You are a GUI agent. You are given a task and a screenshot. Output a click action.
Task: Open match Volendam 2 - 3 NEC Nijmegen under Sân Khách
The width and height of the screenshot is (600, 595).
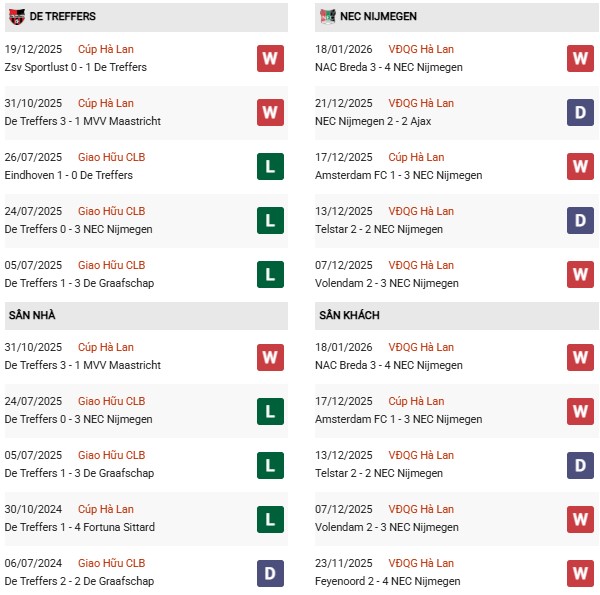tap(389, 528)
